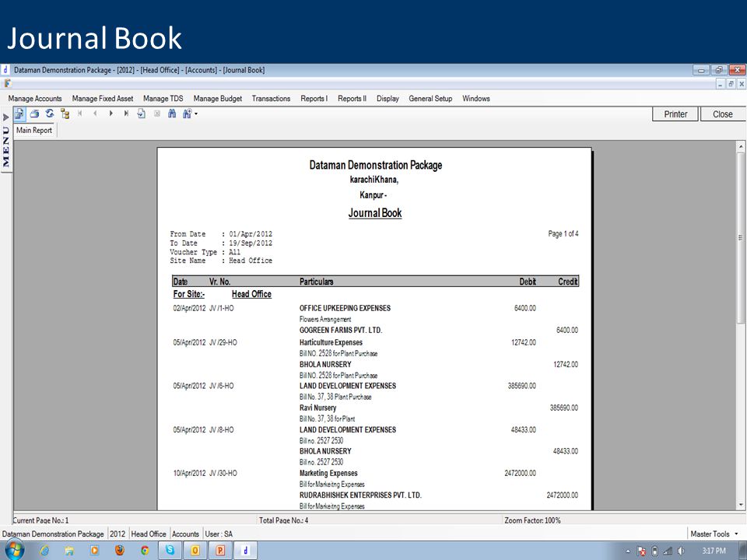
Task: Click the report vertical scrollbar thumb
Action: point(741,238)
